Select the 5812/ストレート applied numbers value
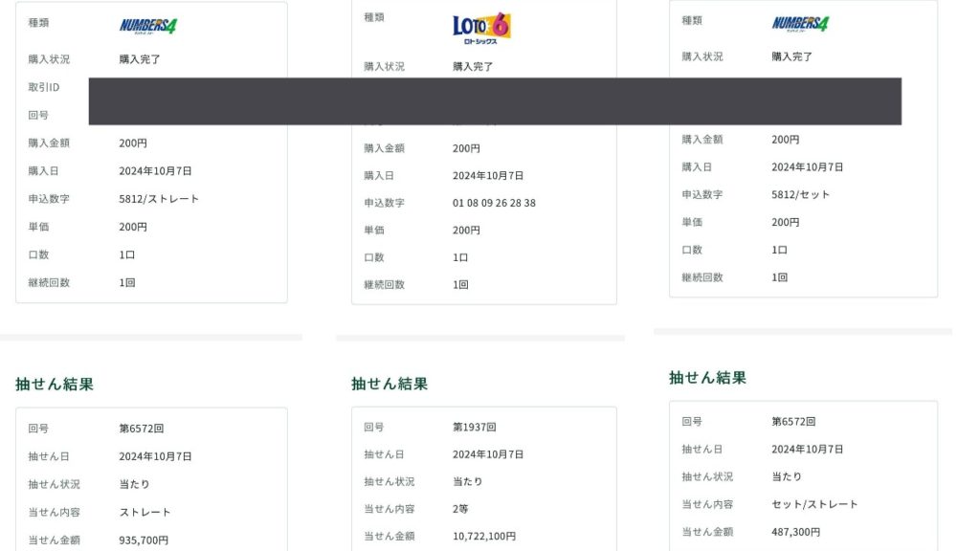This screenshot has width=980, height=551. (x=159, y=199)
